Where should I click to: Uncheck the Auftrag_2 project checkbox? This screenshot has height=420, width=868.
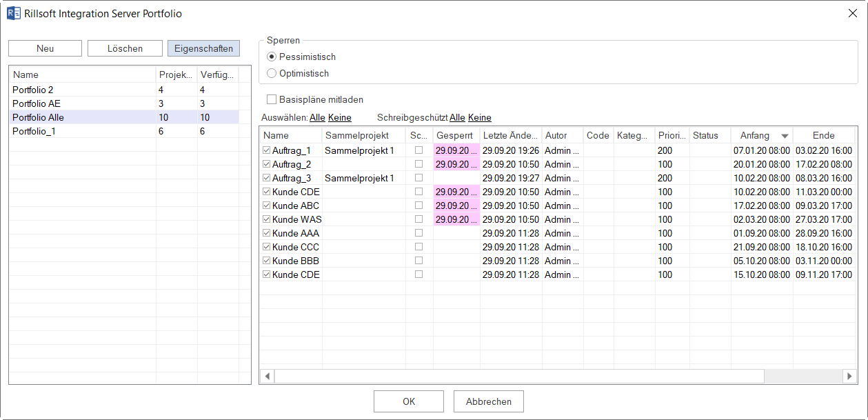(267, 164)
